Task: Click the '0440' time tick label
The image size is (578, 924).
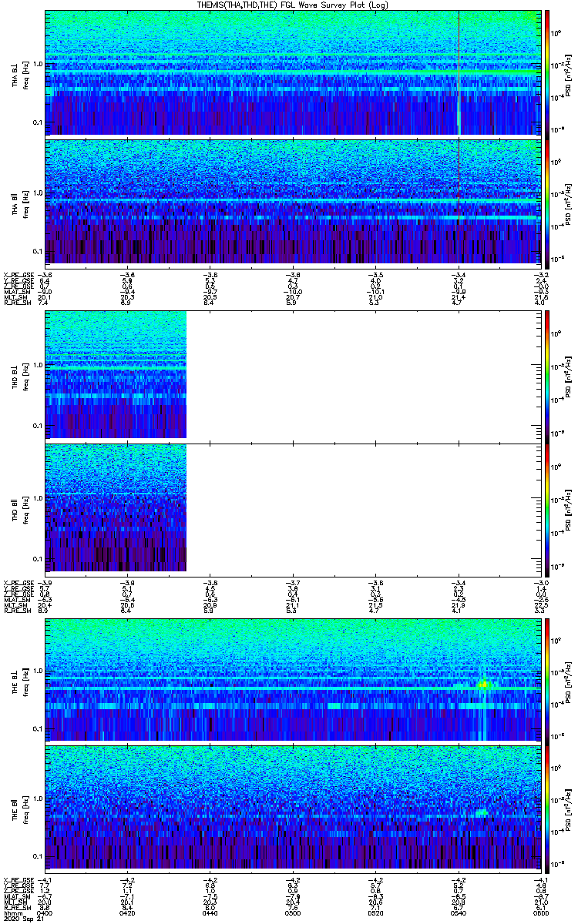Action: (x=210, y=912)
